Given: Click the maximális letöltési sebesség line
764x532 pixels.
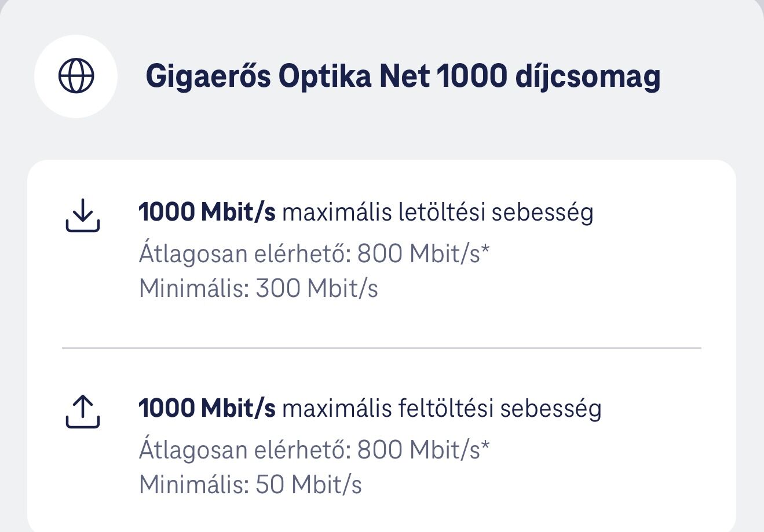Looking at the screenshot, I should 366,213.
